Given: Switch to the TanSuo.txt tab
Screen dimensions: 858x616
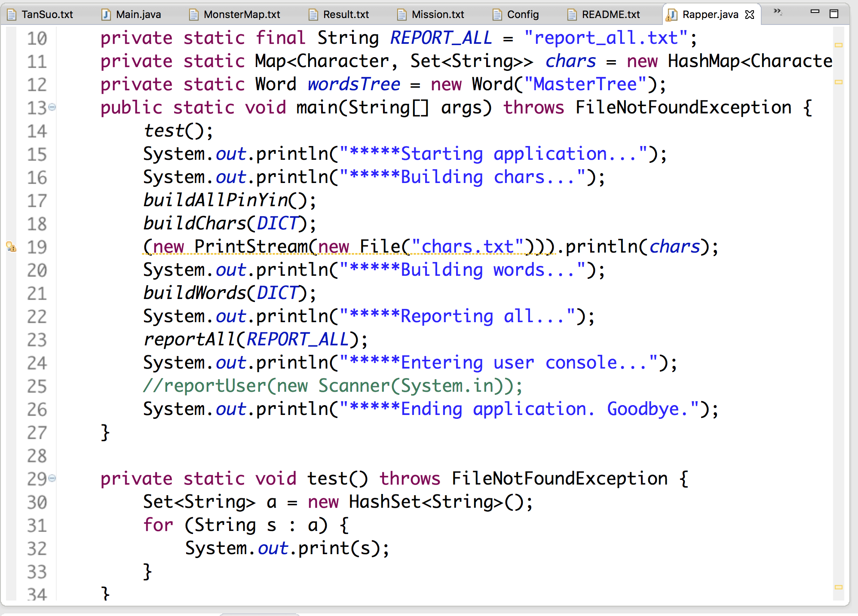Looking at the screenshot, I should (x=41, y=15).
